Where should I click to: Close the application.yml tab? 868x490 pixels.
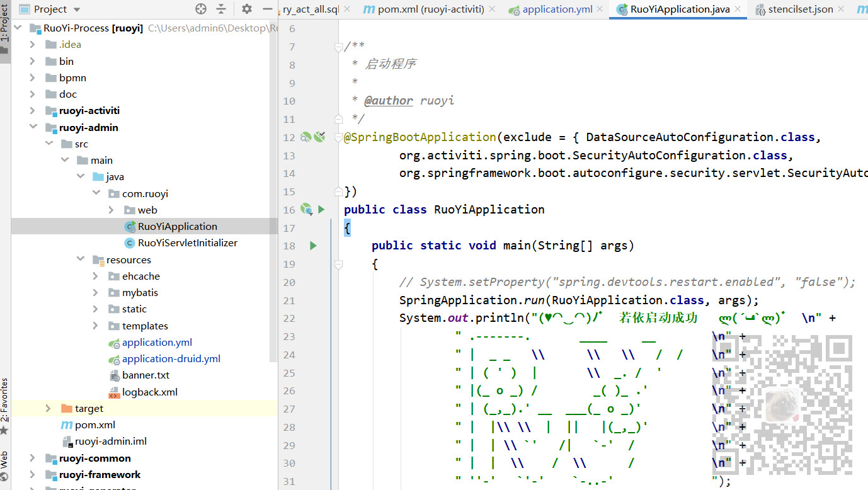click(x=599, y=9)
